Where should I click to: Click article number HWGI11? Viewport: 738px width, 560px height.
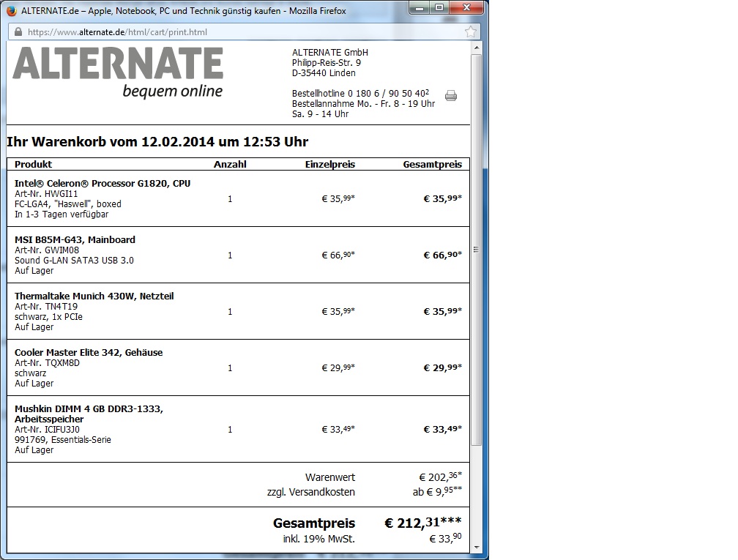pyautogui.click(x=46, y=194)
